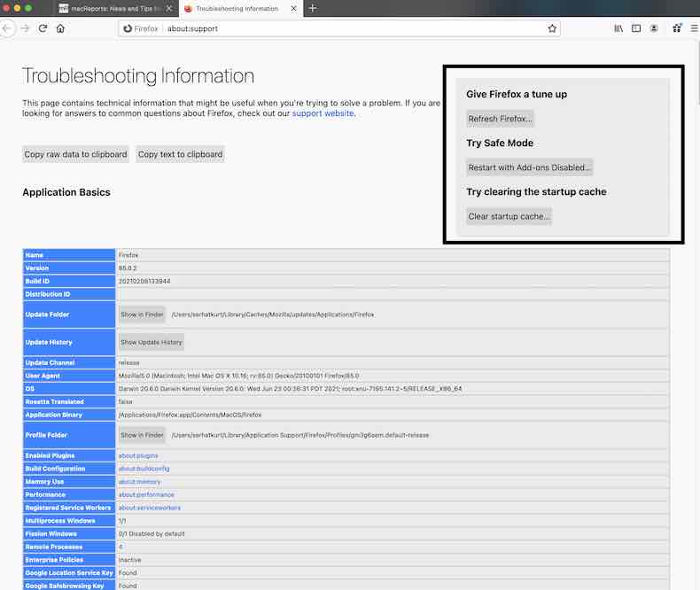Open the about:performance link

point(146,494)
